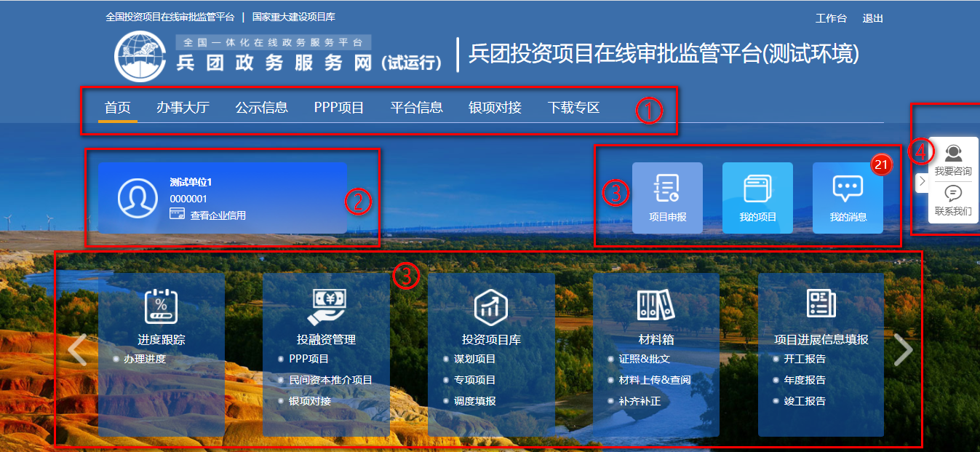Click the 投融资管理 money-in-hand icon
The image size is (980, 452).
[x=326, y=306]
